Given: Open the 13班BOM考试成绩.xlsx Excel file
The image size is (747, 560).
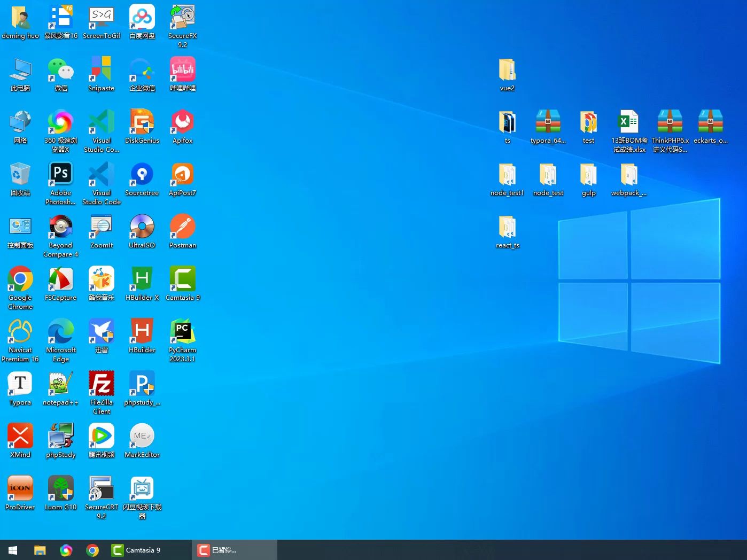Looking at the screenshot, I should [x=629, y=131].
